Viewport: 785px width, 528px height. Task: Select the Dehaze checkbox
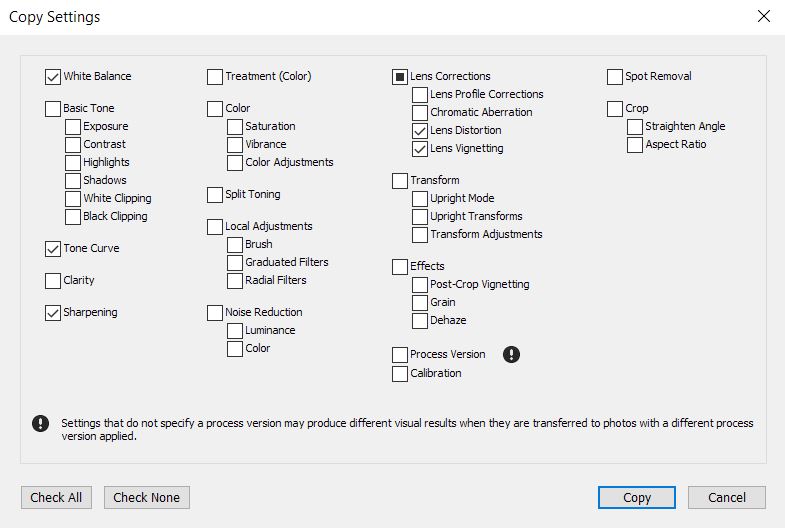[420, 321]
